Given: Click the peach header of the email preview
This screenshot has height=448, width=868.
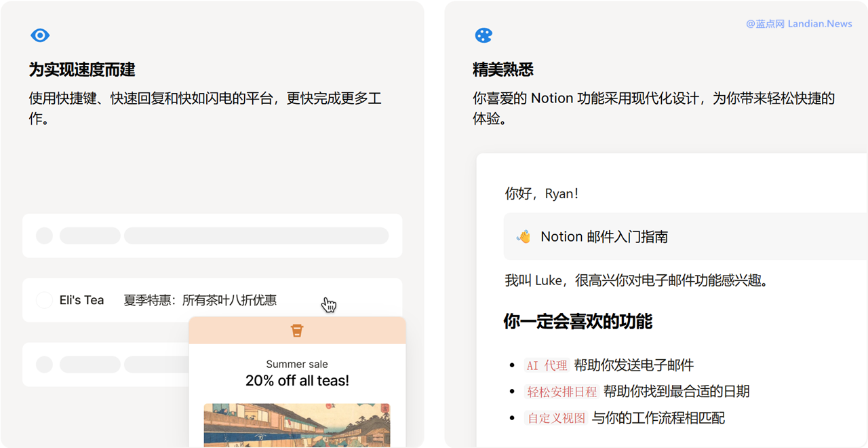Looking at the screenshot, I should (297, 331).
